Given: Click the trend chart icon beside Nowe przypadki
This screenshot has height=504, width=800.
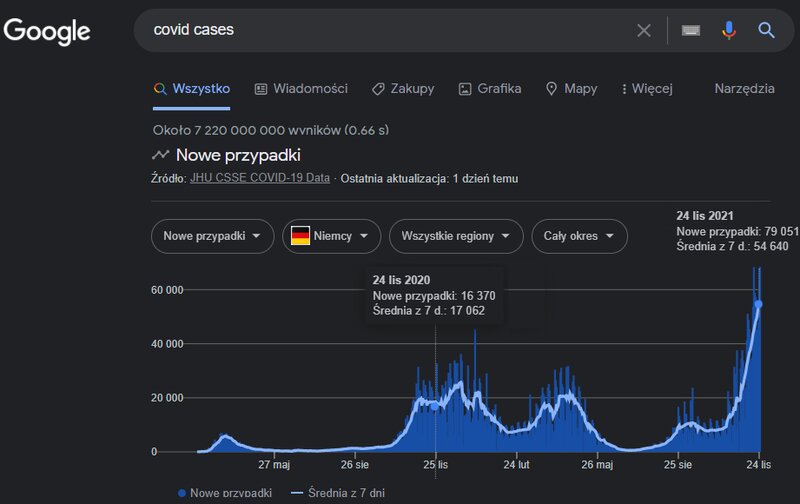Looking at the screenshot, I should point(160,155).
